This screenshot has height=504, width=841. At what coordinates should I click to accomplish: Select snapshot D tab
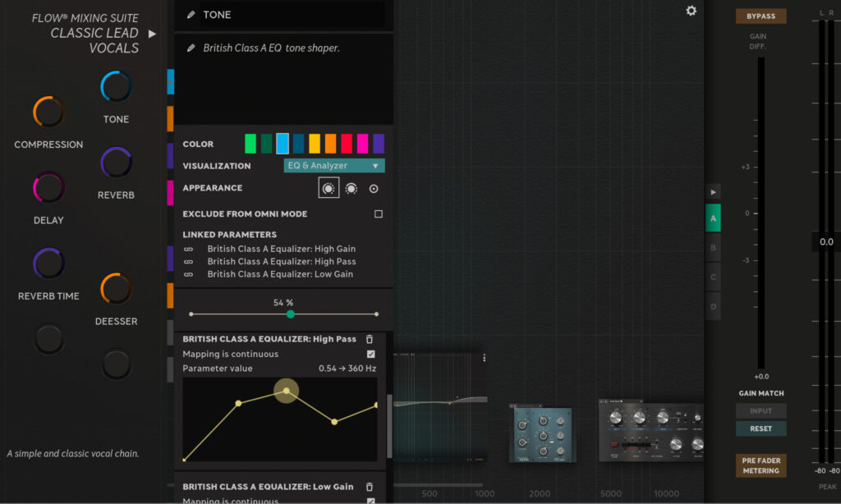click(x=713, y=307)
